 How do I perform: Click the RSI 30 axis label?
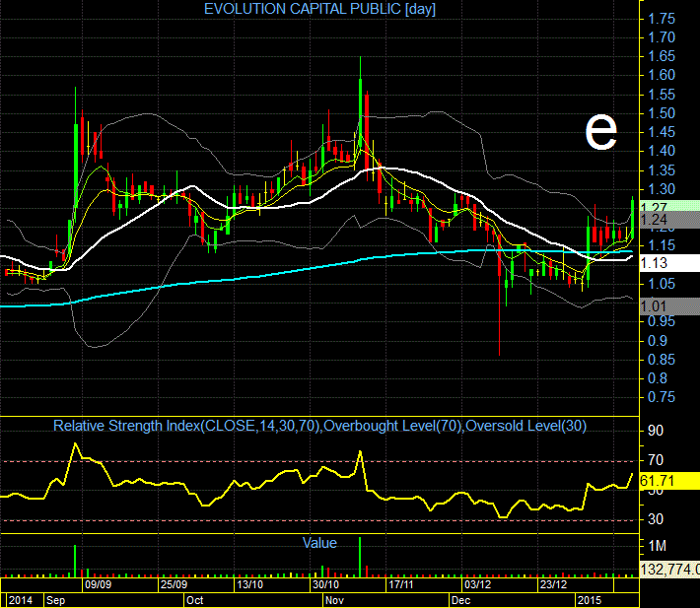[656, 519]
